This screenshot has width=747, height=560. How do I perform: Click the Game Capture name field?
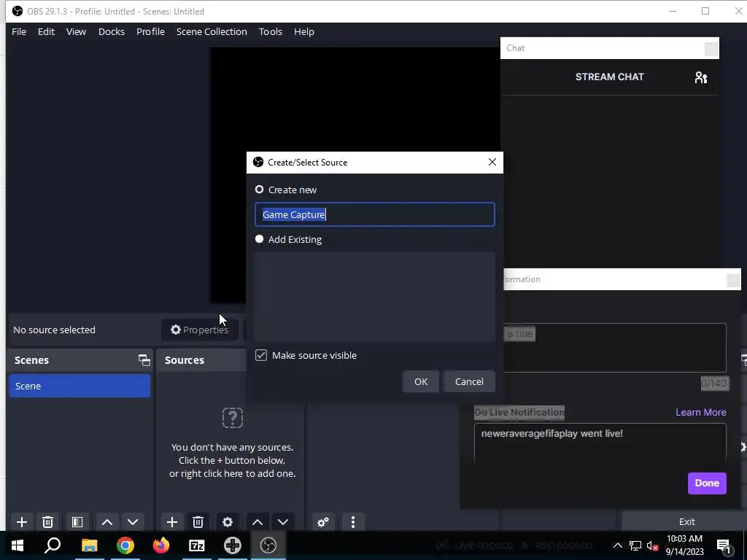tap(375, 214)
